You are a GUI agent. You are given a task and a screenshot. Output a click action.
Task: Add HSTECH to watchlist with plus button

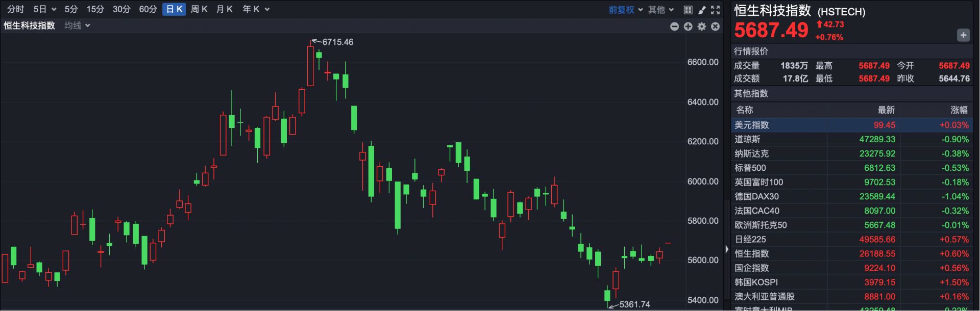(x=963, y=35)
